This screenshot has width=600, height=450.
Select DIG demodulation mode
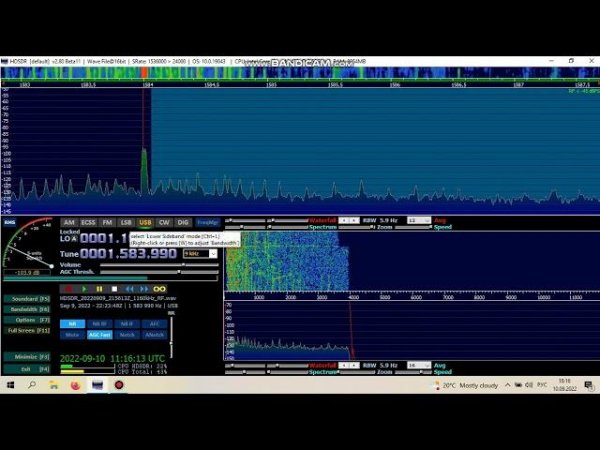(x=183, y=222)
